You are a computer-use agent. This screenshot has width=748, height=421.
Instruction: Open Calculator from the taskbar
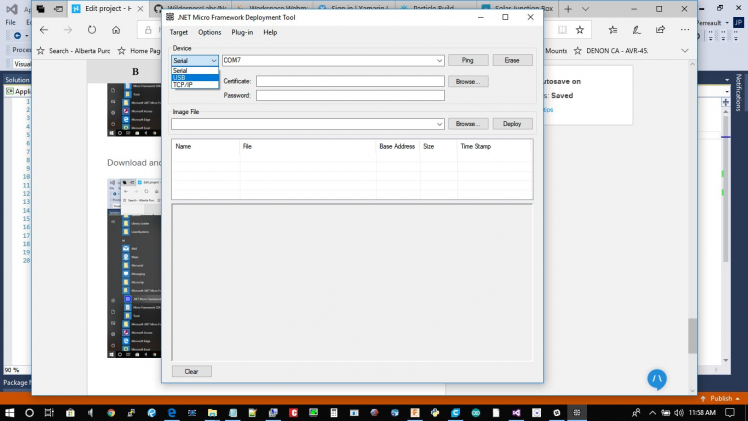334,412
